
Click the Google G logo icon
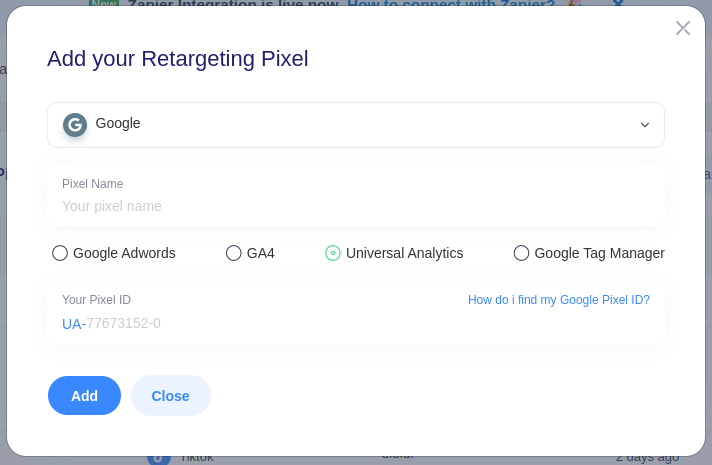click(75, 125)
